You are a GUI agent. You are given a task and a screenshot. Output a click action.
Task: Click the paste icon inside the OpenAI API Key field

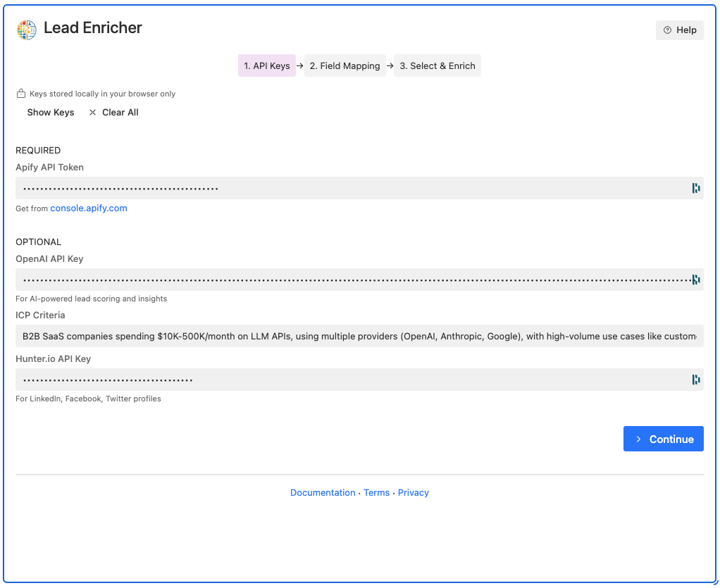coord(695,280)
